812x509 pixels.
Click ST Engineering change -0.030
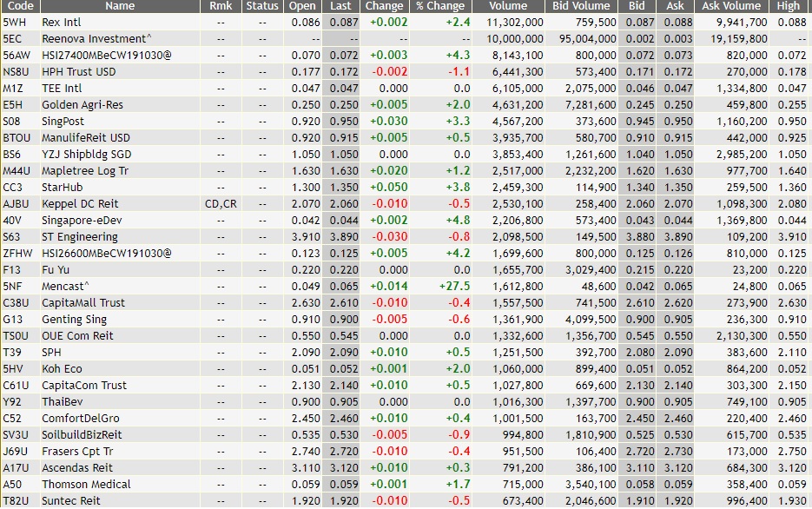[390, 237]
